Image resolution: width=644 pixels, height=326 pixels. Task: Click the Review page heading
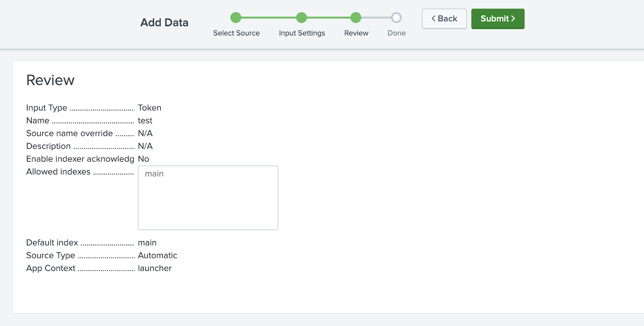tap(50, 80)
